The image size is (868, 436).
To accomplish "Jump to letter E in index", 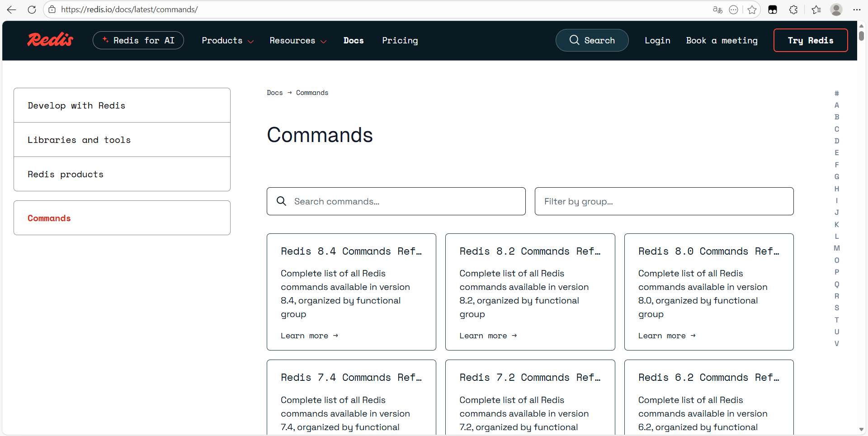I will (x=837, y=152).
